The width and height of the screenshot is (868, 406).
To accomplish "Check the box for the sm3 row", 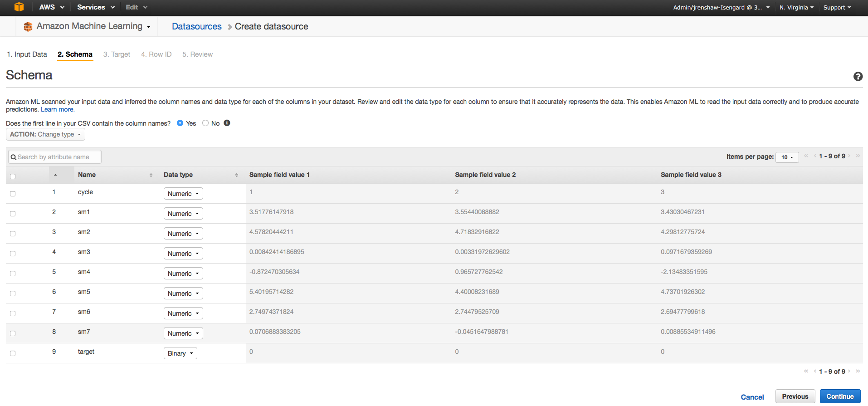I will click(13, 254).
